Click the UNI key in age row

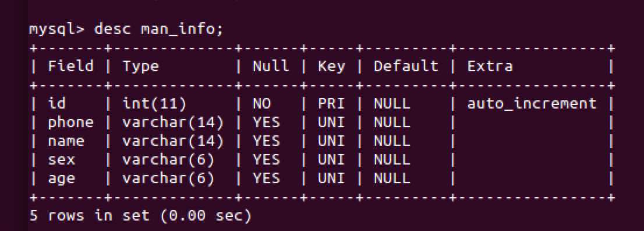tap(331, 178)
